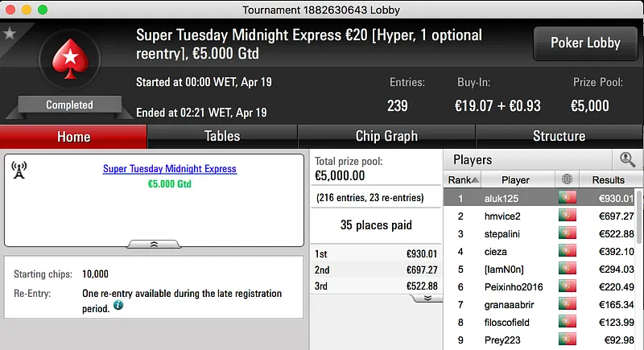This screenshot has height=350, width=644.
Task: Open the Super Tuesday Midnight Express link
Action: [170, 169]
